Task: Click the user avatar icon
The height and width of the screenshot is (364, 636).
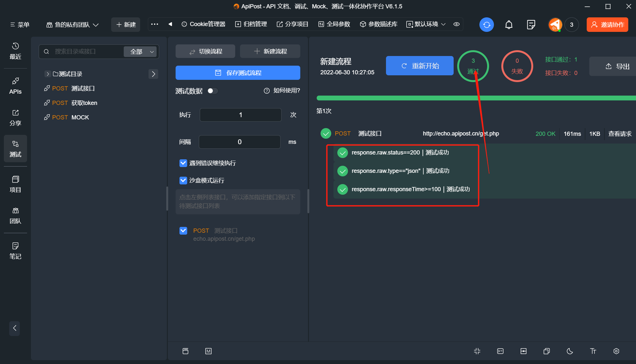Action: point(555,24)
